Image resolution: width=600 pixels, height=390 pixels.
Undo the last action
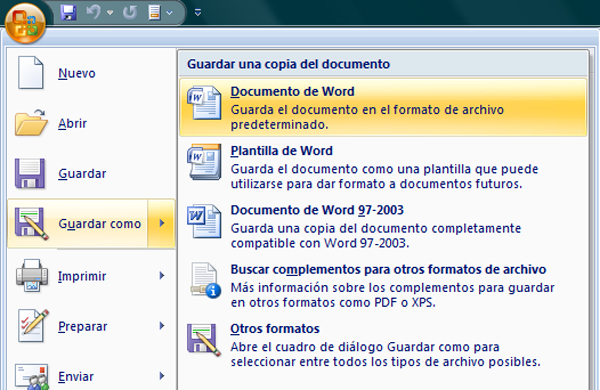[93, 12]
